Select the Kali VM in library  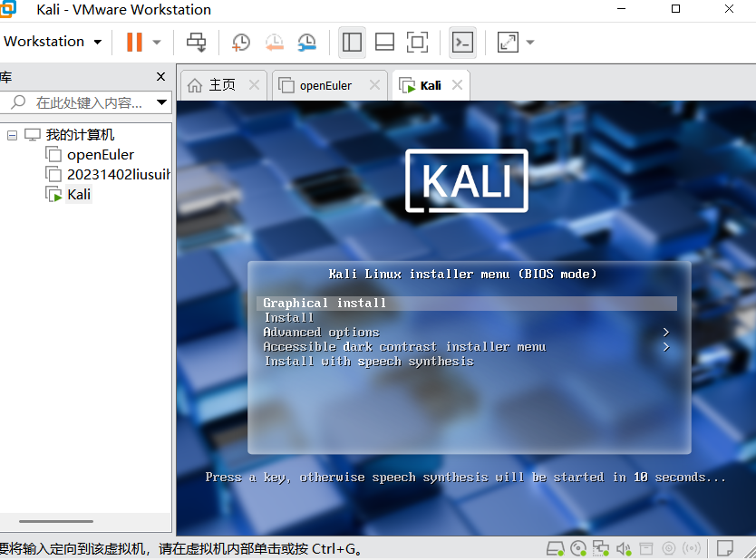tap(79, 195)
